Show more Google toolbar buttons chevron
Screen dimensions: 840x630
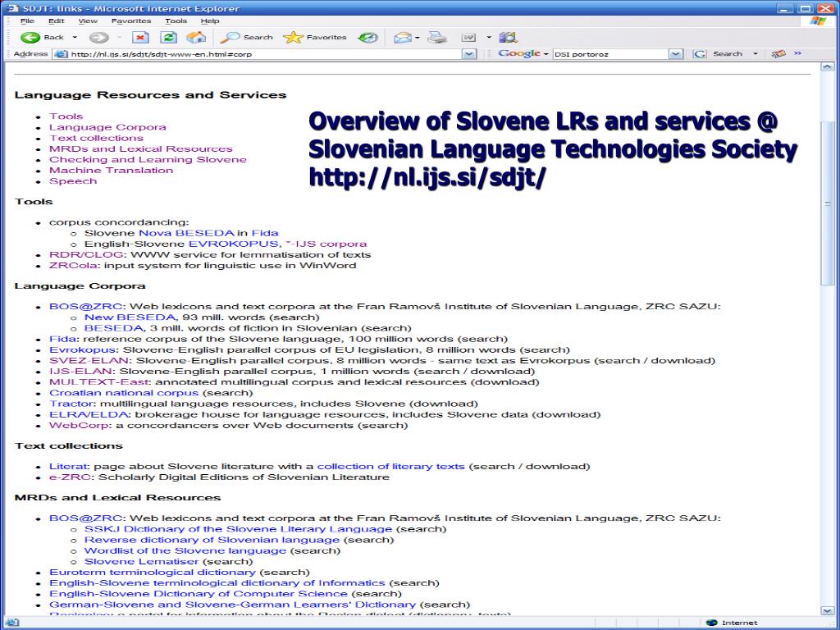797,53
